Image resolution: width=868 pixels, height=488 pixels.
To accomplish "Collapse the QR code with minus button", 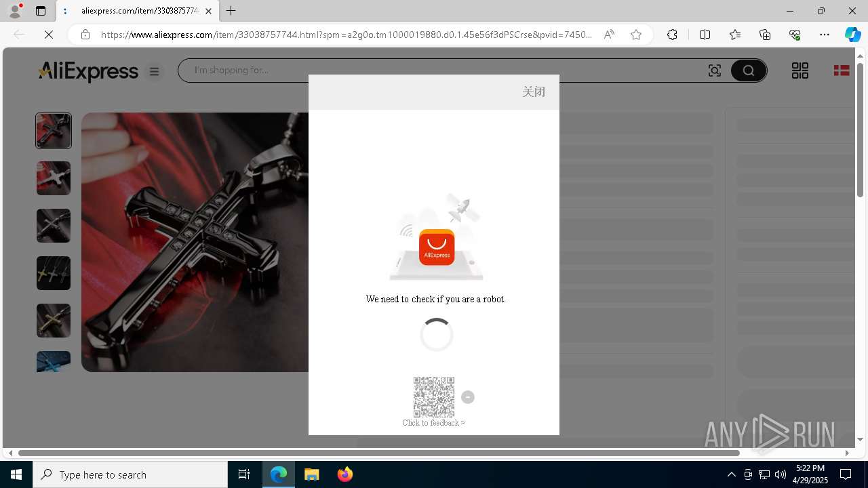I will coord(468,397).
